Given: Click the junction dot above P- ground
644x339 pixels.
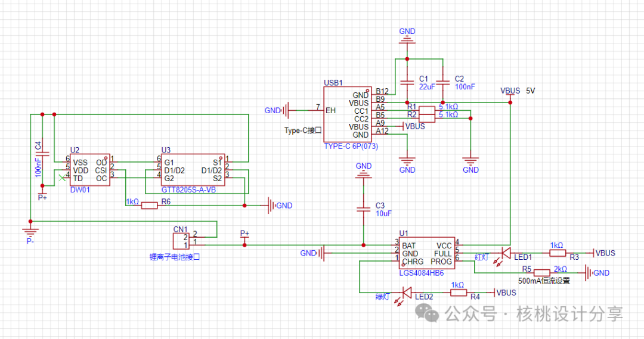Looking at the screenshot, I should [x=30, y=221].
